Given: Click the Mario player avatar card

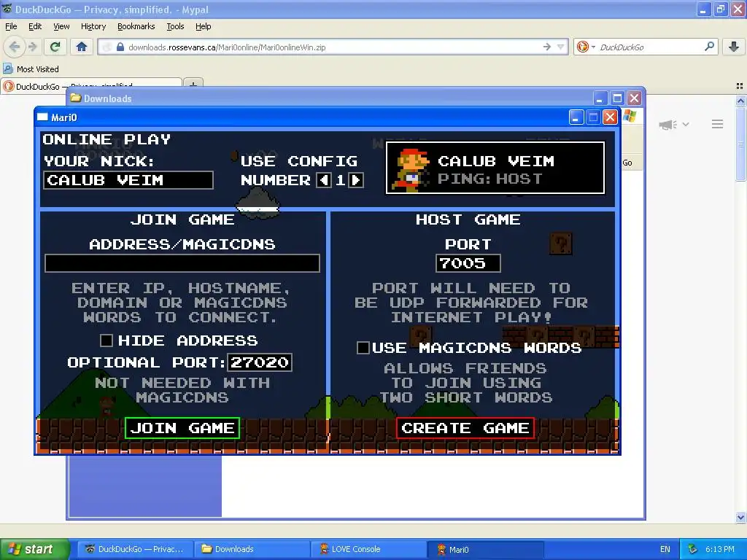Looking at the screenshot, I should point(495,168).
